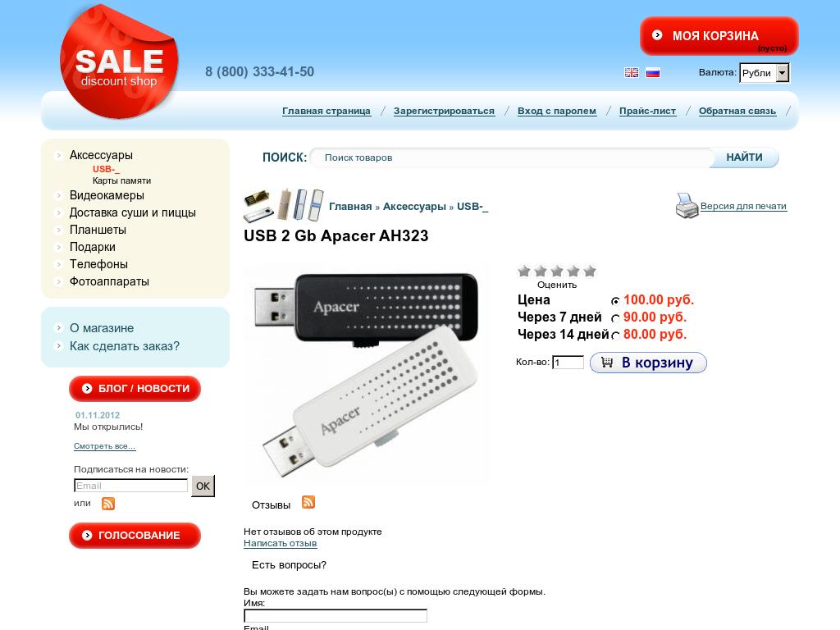Click the printer icon for the print version
The height and width of the screenshot is (630, 840).
(x=687, y=206)
